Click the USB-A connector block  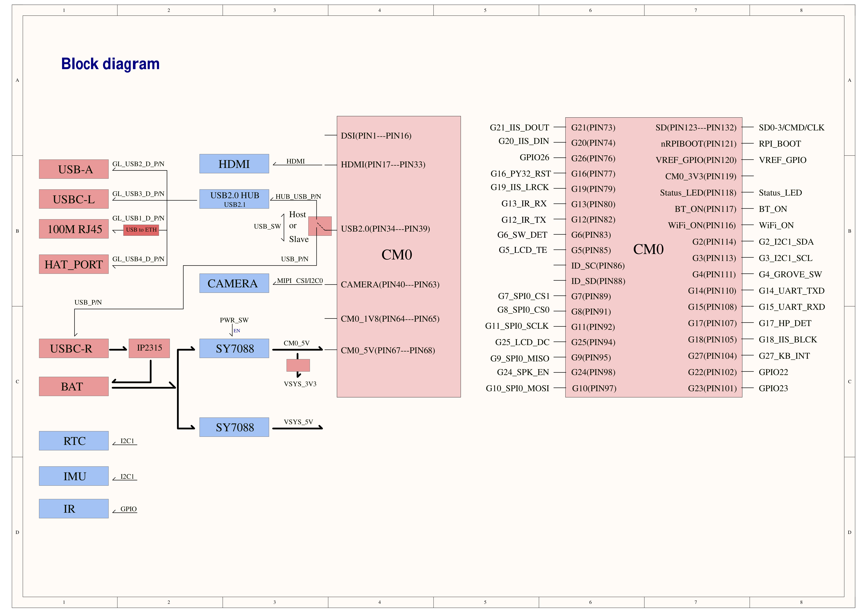[x=74, y=169]
